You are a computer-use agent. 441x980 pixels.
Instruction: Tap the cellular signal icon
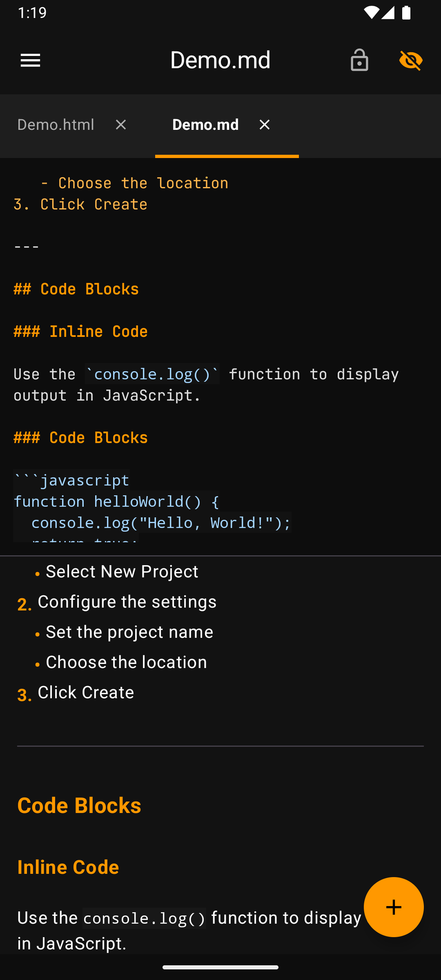click(388, 13)
